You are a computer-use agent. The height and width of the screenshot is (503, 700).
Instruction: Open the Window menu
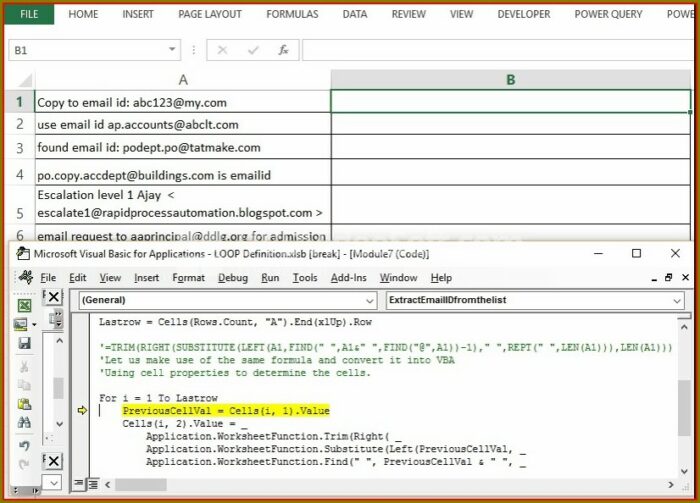(x=398, y=278)
